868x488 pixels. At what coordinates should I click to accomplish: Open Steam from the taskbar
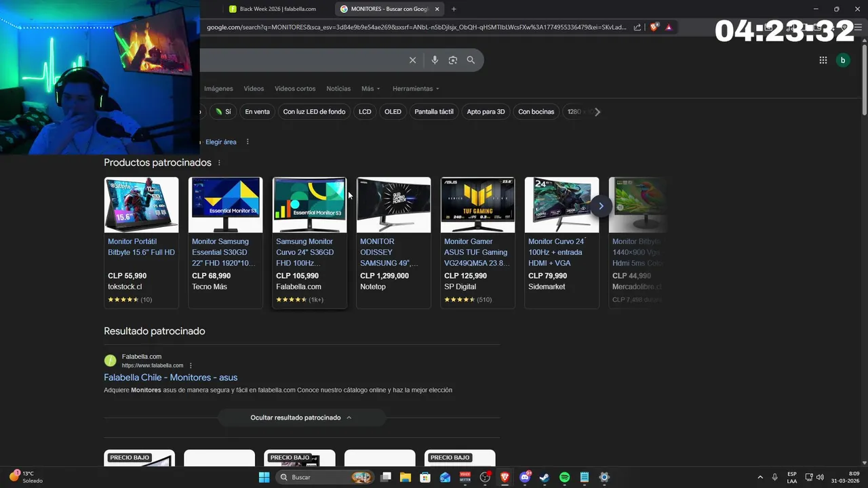coord(545,477)
